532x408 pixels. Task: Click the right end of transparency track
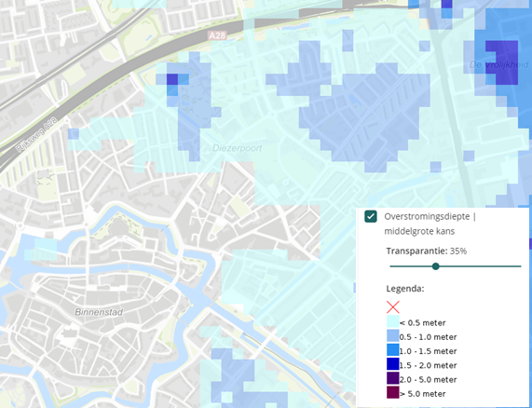pyautogui.click(x=520, y=266)
